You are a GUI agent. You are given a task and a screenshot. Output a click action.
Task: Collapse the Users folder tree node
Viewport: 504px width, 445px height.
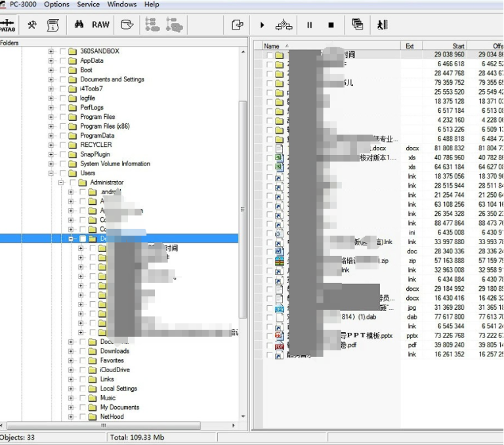51,173
